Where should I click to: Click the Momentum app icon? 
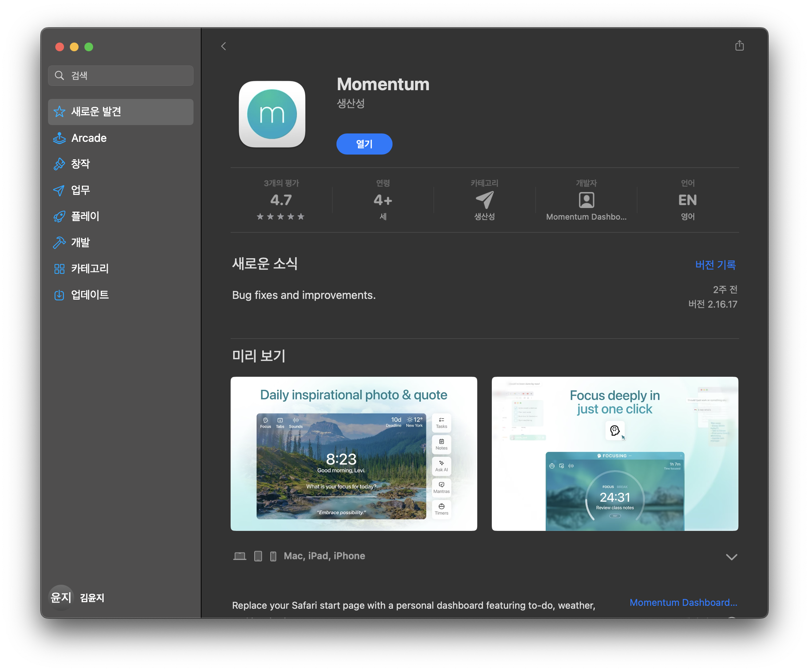click(272, 114)
